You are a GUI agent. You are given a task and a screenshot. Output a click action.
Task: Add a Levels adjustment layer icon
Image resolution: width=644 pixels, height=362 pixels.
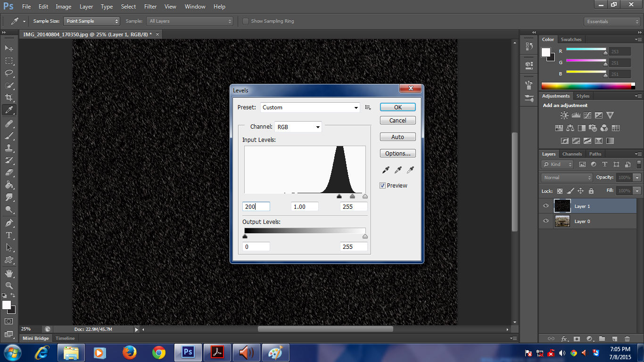click(576, 115)
